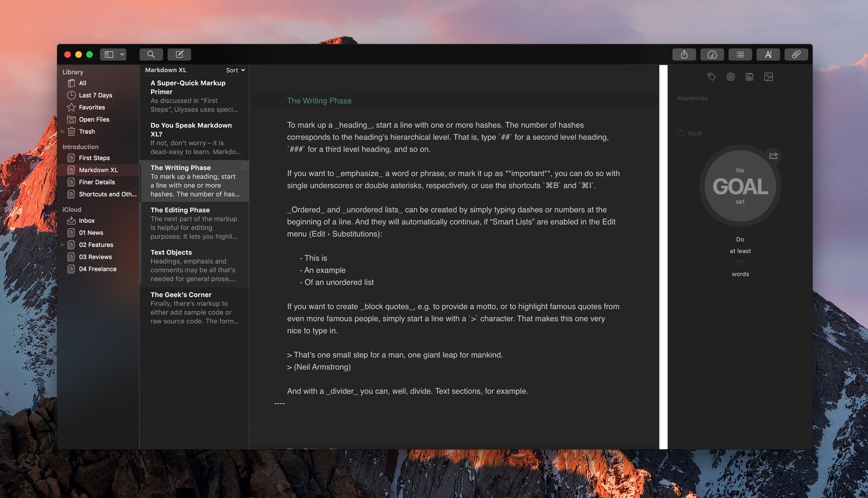The height and width of the screenshot is (498, 868).
Task: Click the search magnifier in the toolbar
Action: 151,54
